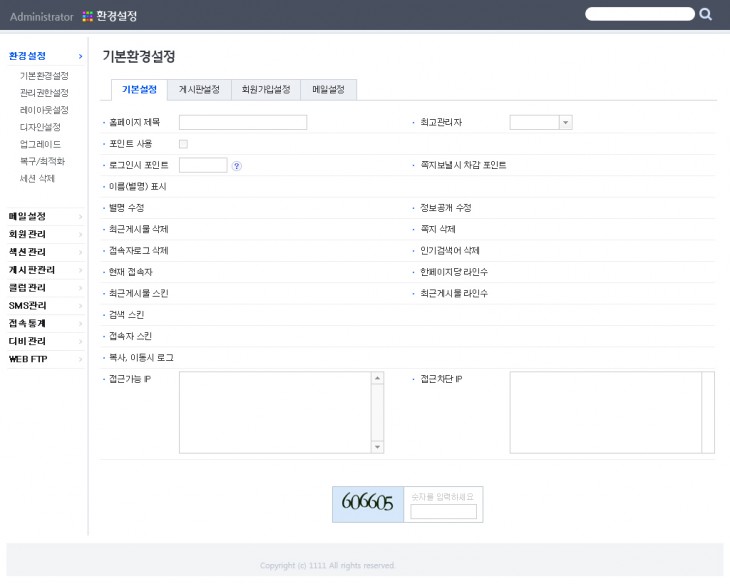Switch to the 기본설정 tab
This screenshot has height=584, width=730.
(x=139, y=89)
